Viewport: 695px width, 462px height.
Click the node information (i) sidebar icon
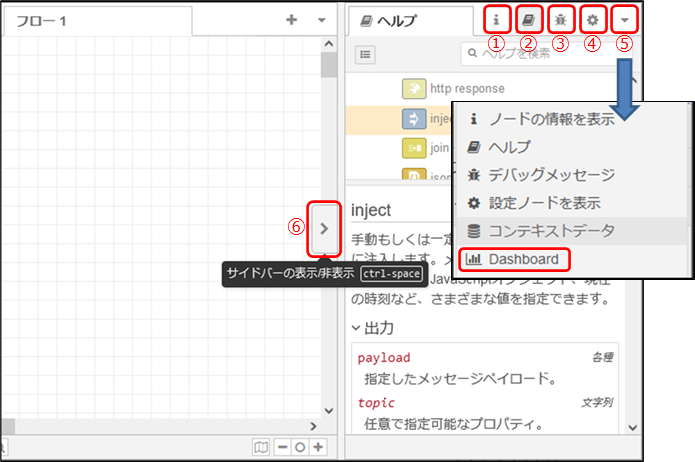[x=497, y=19]
